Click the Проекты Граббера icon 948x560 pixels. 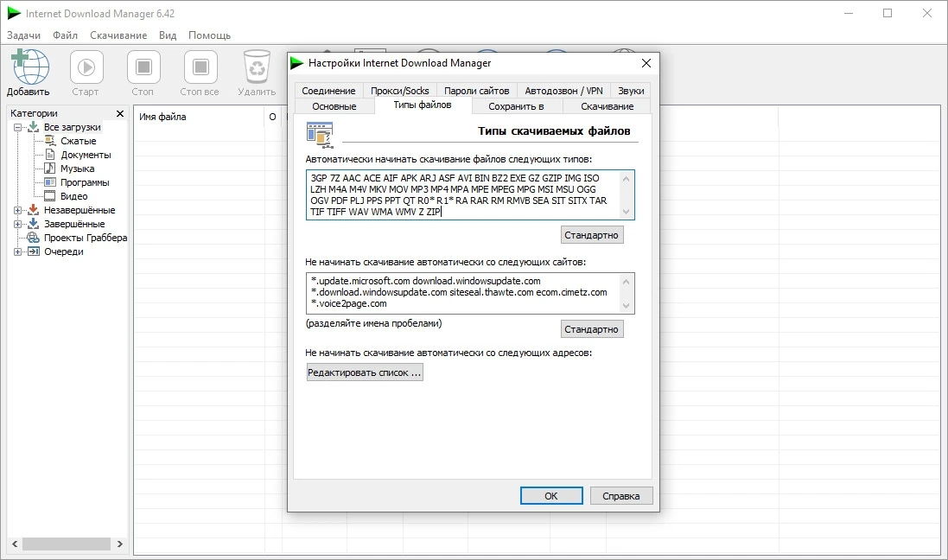(x=33, y=238)
